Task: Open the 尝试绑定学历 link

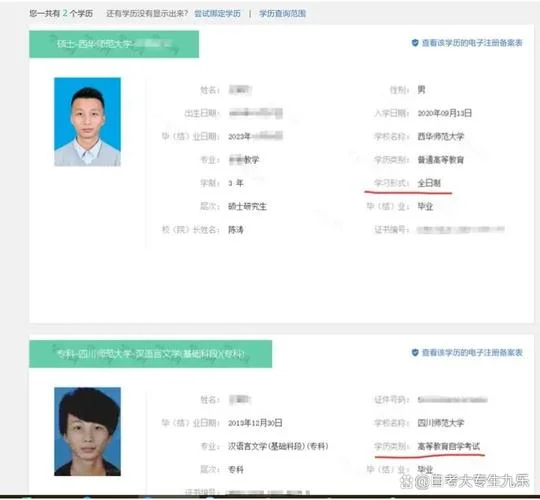Action: tap(217, 13)
